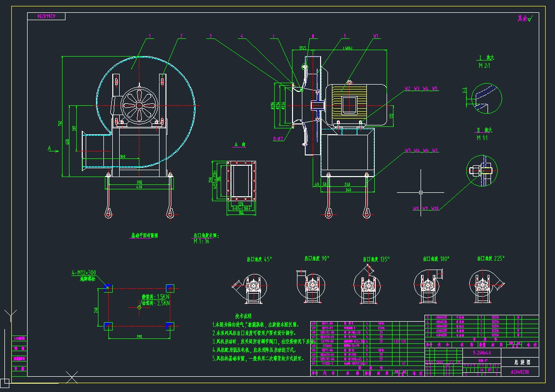
Task: Select the white crosshair cursor marker
Action: pyautogui.click(x=420, y=192)
